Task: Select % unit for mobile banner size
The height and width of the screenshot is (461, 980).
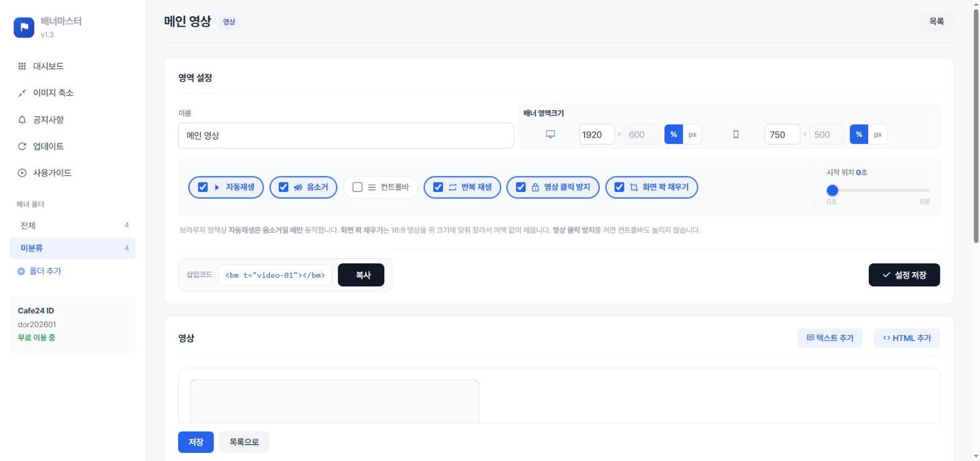Action: point(859,134)
